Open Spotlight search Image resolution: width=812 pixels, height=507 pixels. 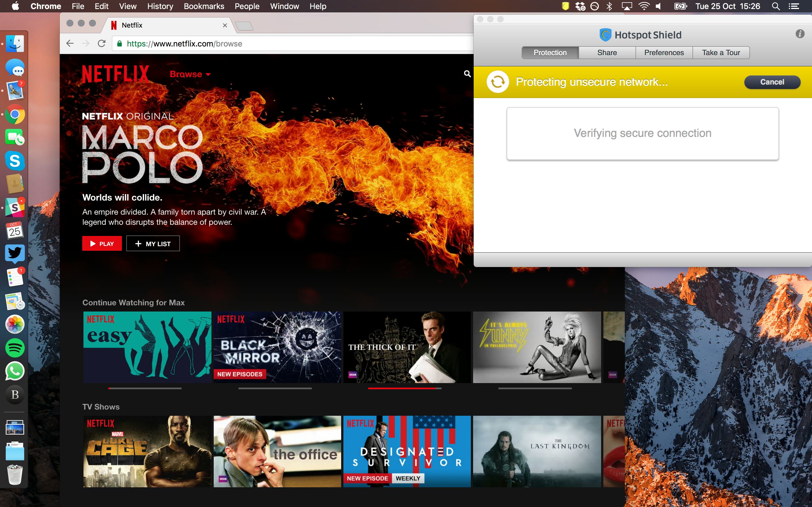(775, 6)
